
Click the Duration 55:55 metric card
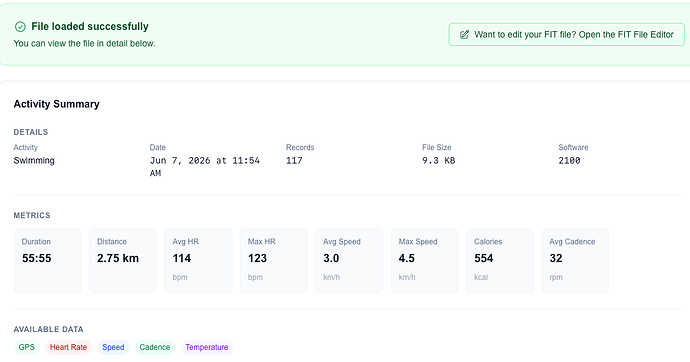[x=48, y=260]
